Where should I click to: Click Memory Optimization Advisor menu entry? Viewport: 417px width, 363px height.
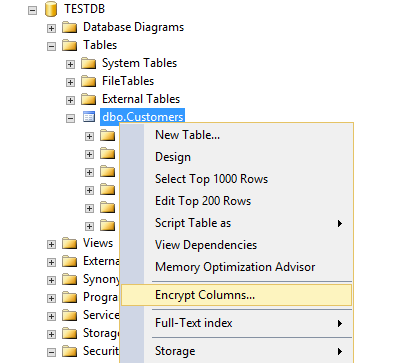click(x=236, y=267)
